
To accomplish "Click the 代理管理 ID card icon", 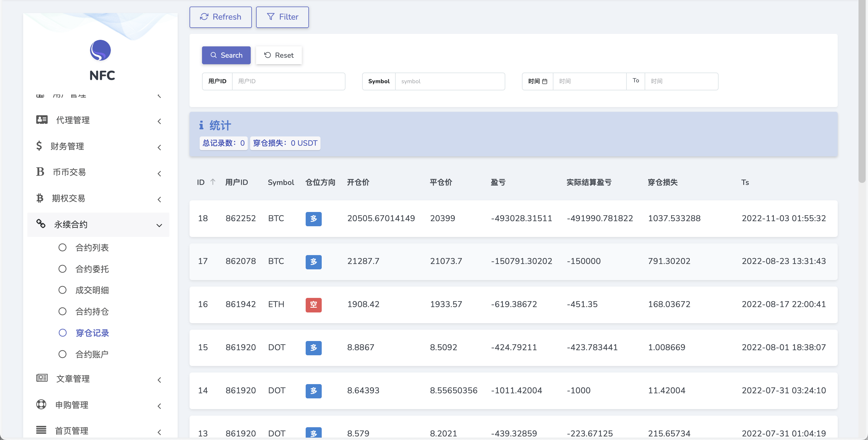I will pyautogui.click(x=42, y=120).
